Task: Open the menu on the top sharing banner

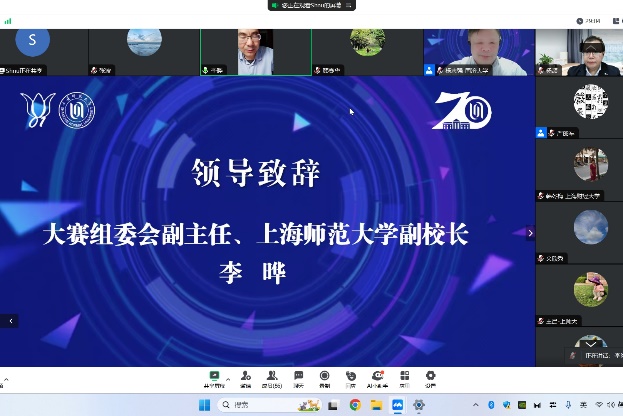Action: pyautogui.click(x=348, y=5)
